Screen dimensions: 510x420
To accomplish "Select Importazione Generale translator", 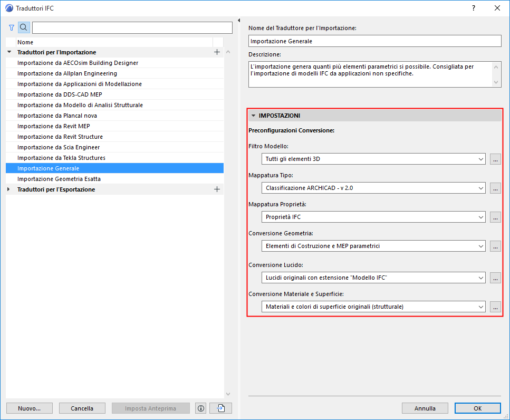I will tap(114, 168).
